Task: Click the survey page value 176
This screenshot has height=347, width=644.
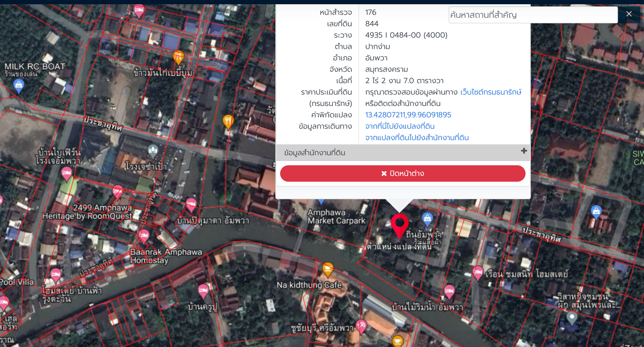Action: click(x=370, y=12)
